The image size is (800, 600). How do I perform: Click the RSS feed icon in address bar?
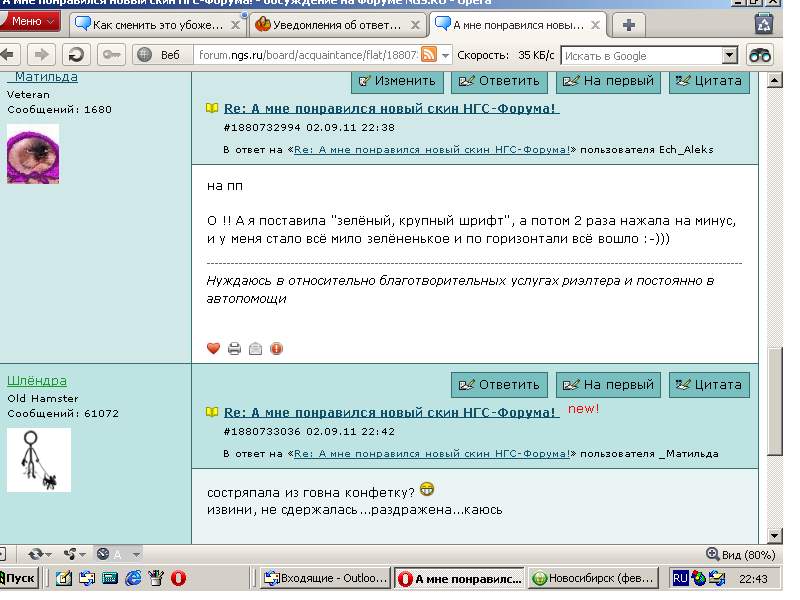click(x=430, y=55)
